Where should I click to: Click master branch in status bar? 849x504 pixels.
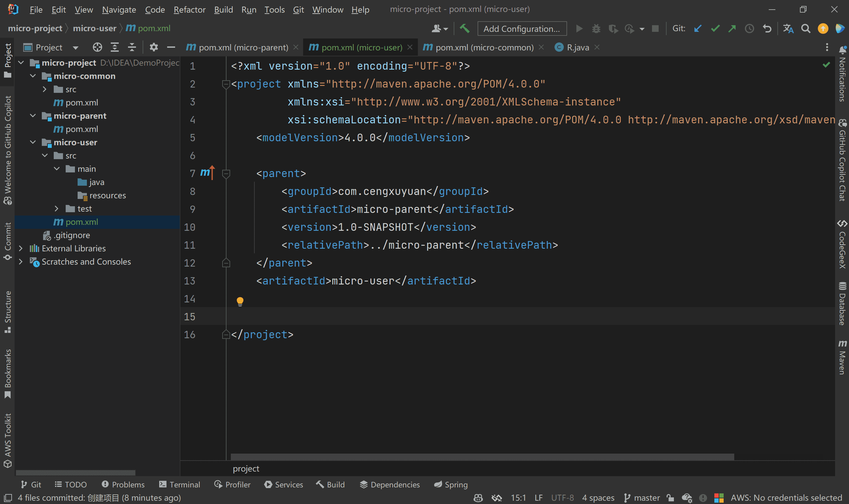click(642, 498)
